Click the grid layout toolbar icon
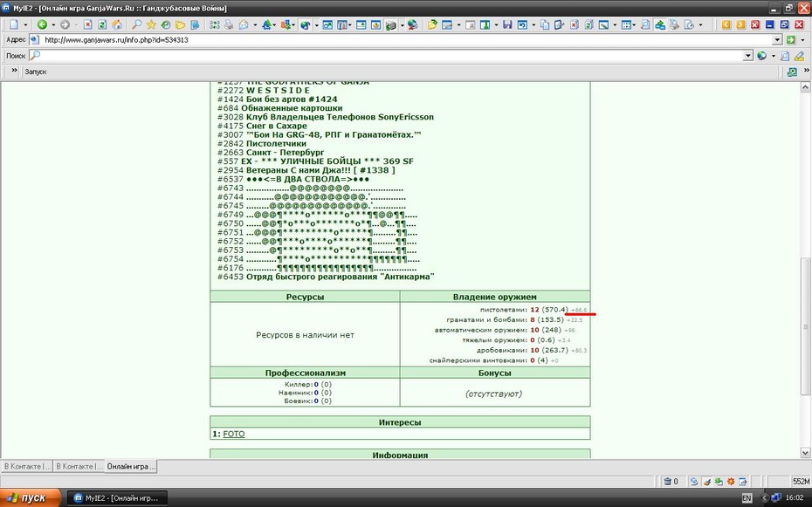This screenshot has width=812, height=507. pyautogui.click(x=626, y=24)
